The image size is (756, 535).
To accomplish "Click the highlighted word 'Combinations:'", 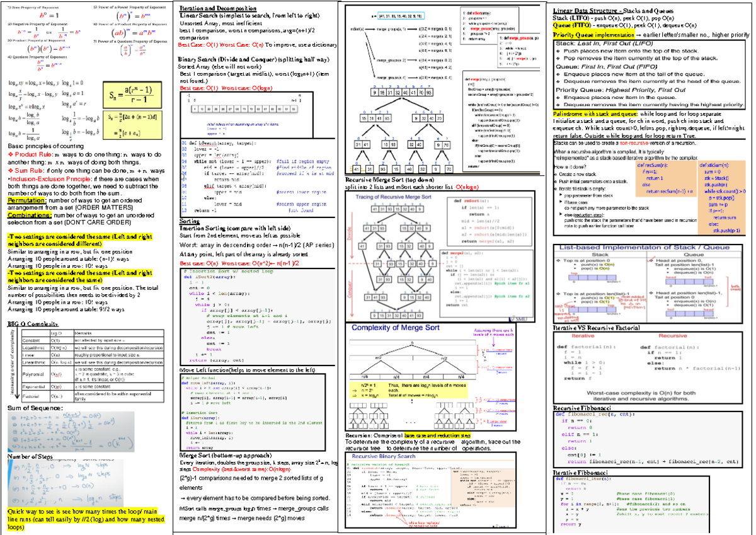I will (29, 216).
